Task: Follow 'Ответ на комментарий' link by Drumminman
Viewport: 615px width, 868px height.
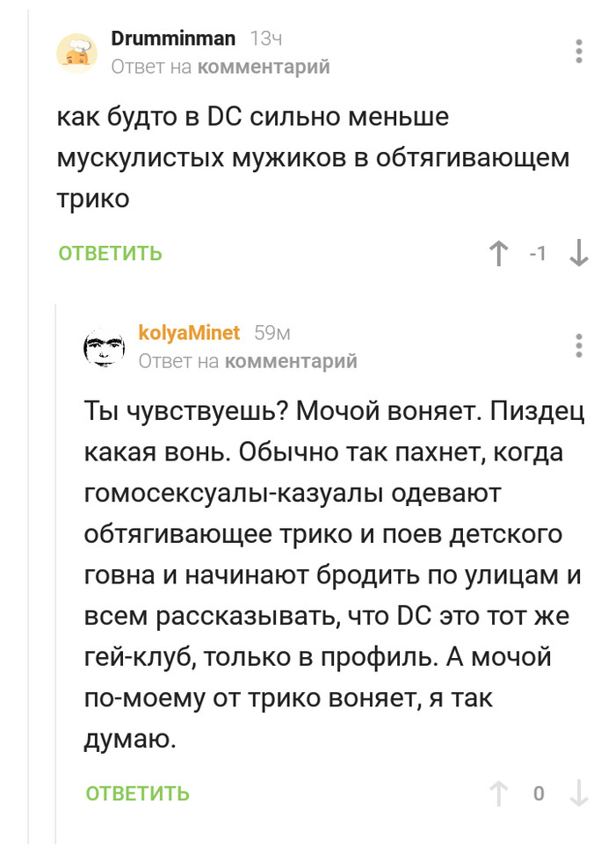Action: (x=221, y=67)
